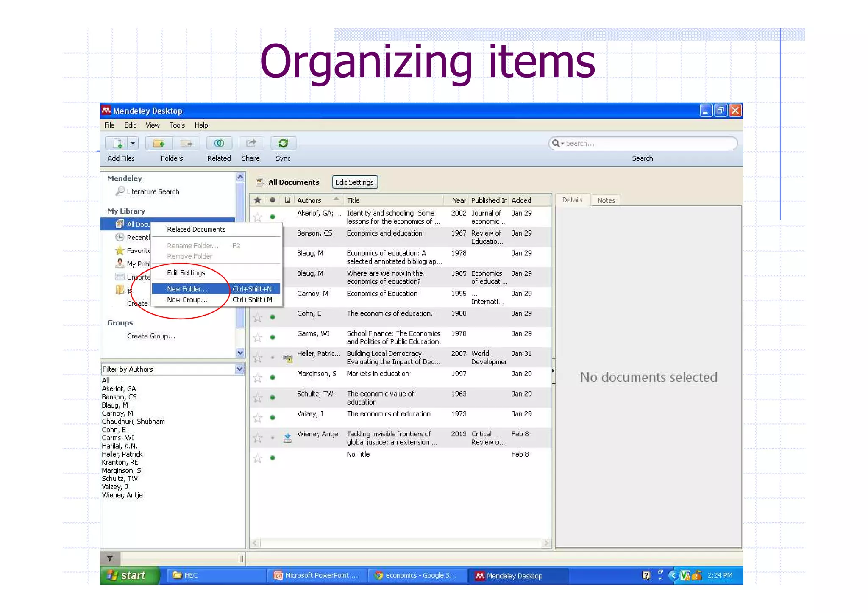Toggle favorite star for Heller, Patrick row
The width and height of the screenshot is (868, 613).
click(258, 358)
